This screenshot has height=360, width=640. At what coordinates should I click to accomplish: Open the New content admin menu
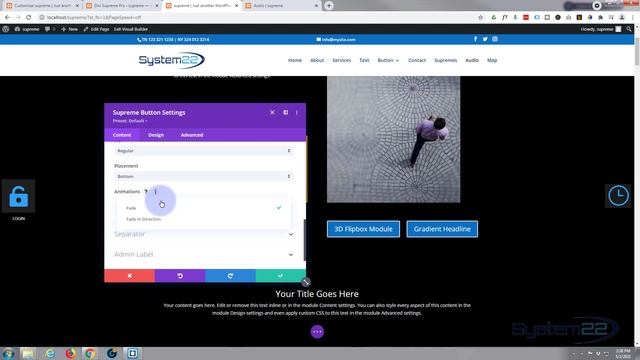click(69, 29)
